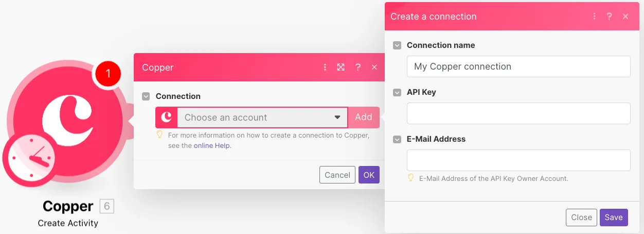Click the API Key input field
This screenshot has height=234, width=644.
point(518,113)
